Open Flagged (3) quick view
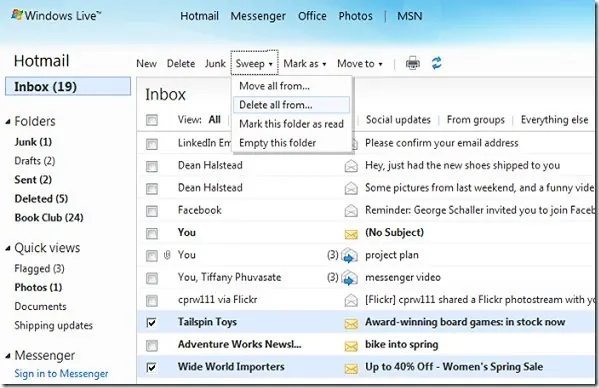Viewport: 599px width, 388px height. pos(39,269)
